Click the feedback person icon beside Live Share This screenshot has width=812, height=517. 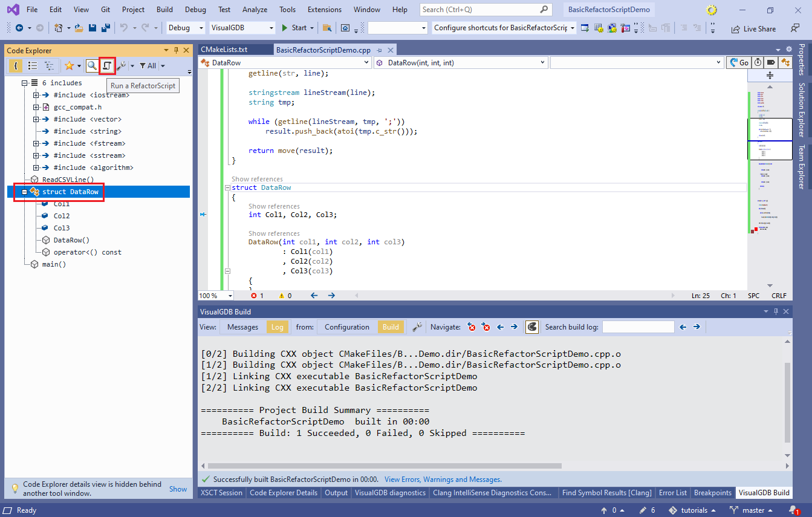coord(794,28)
